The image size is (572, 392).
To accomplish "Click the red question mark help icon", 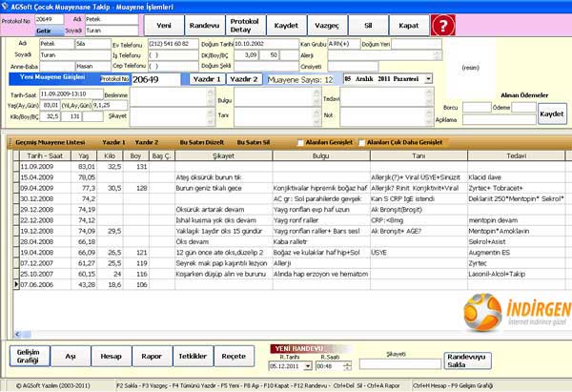I will pyautogui.click(x=444, y=24).
